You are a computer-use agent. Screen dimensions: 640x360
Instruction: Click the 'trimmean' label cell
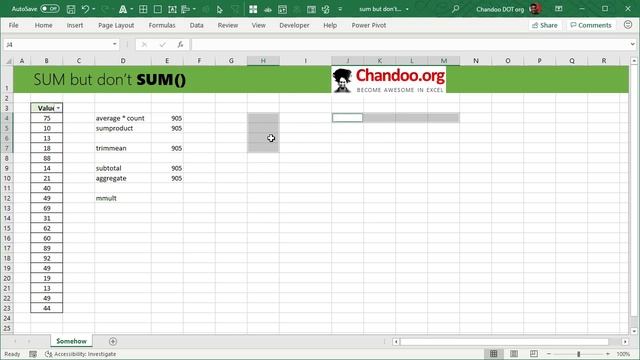[123, 148]
